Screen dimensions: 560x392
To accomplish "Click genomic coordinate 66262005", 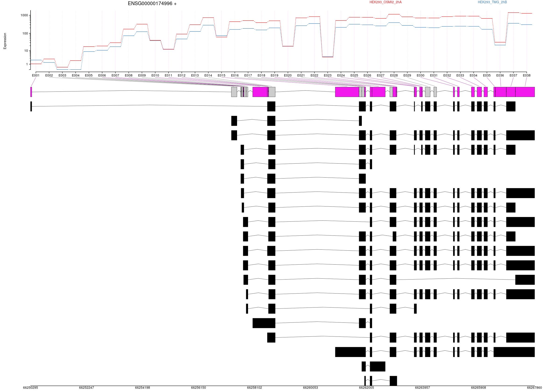I will click(366, 387).
